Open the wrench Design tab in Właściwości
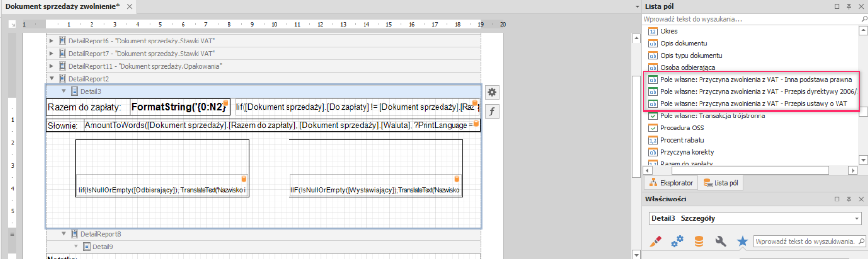Image resolution: width=868 pixels, height=259 pixels. coord(721,241)
